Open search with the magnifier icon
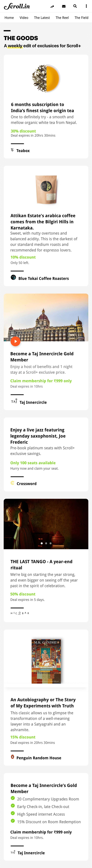The image size is (92, 868). click(x=75, y=6)
